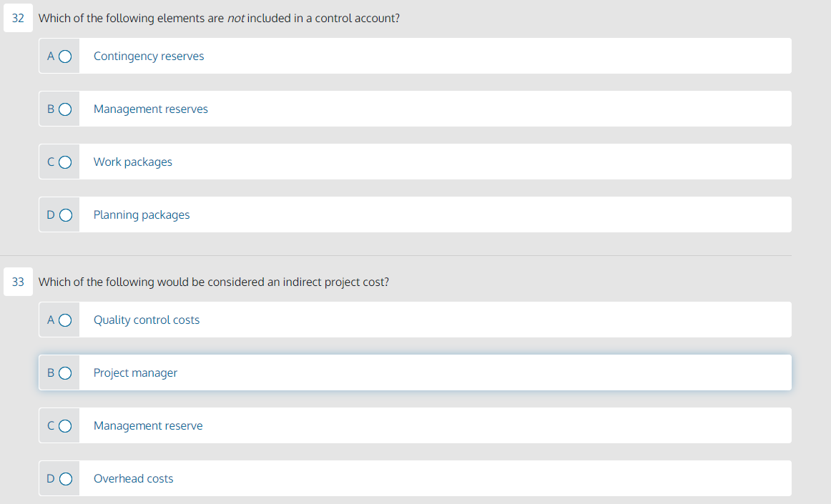Select radio button C next to Management reserve

[x=64, y=425]
